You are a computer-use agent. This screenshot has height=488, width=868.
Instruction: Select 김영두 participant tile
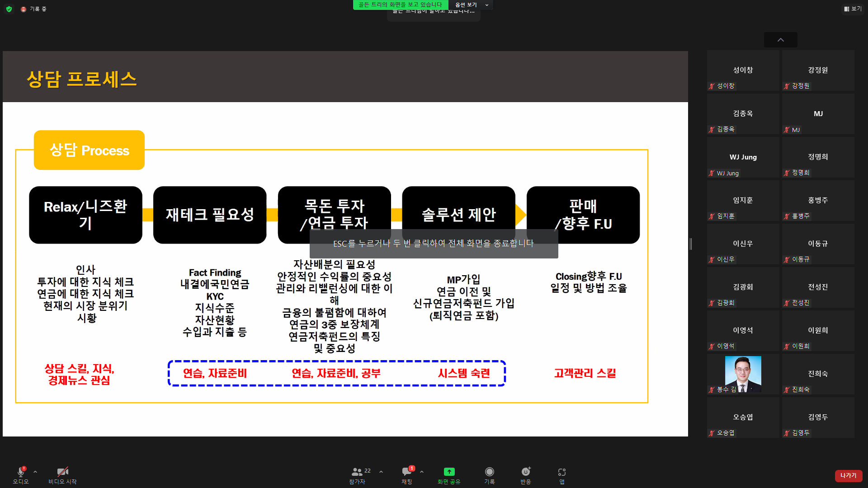pyautogui.click(x=818, y=418)
